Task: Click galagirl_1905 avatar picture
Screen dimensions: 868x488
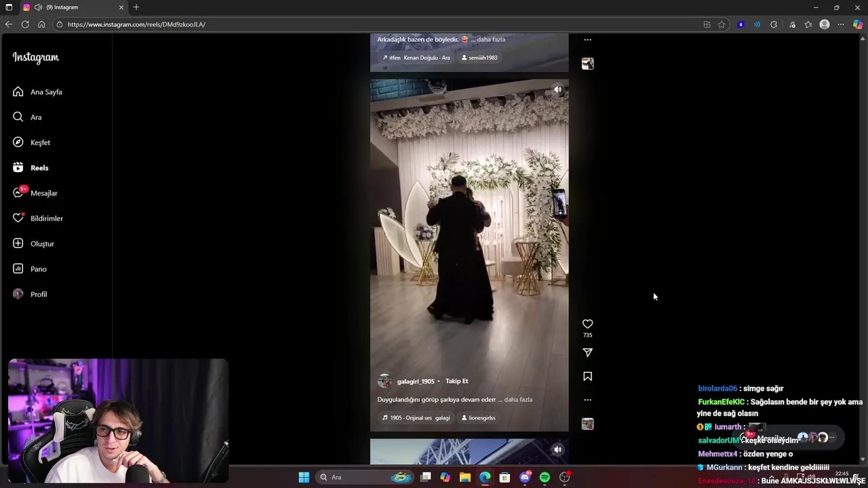Action: (x=384, y=381)
